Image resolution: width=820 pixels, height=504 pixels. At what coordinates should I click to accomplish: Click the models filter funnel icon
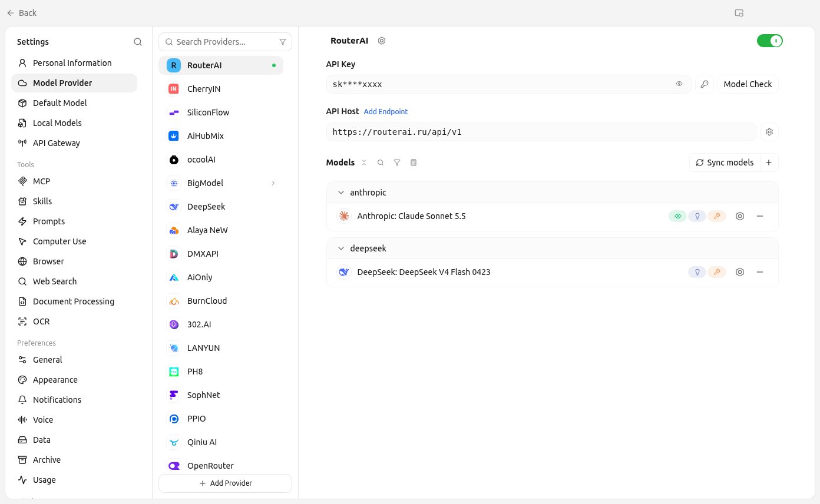click(397, 163)
